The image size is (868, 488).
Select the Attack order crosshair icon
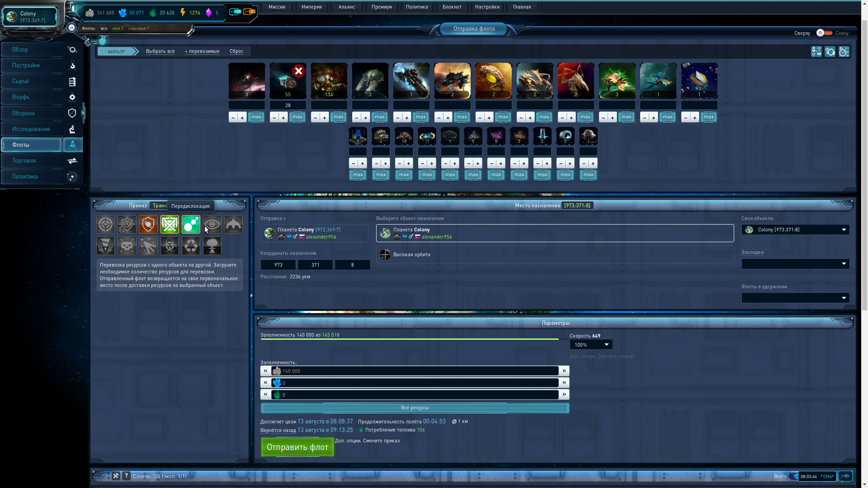tap(105, 225)
